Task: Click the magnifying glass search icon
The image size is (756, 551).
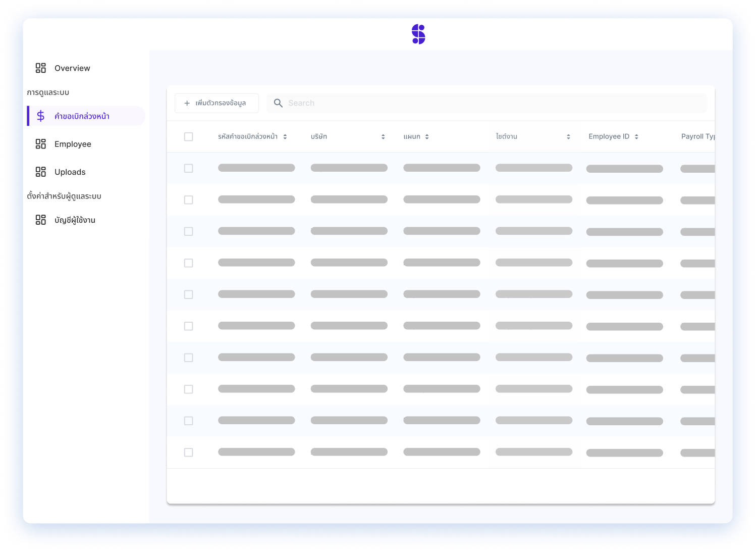Action: pos(278,103)
